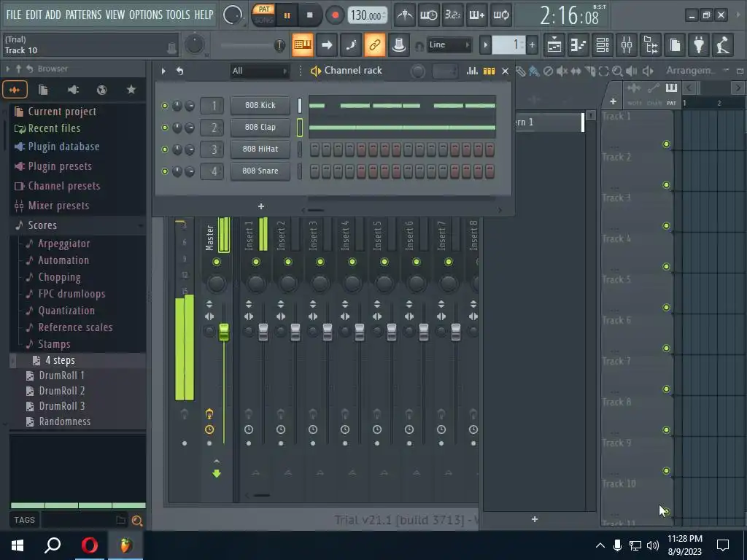Select the browser starred tab
This screenshot has height=560, width=747.
131,90
